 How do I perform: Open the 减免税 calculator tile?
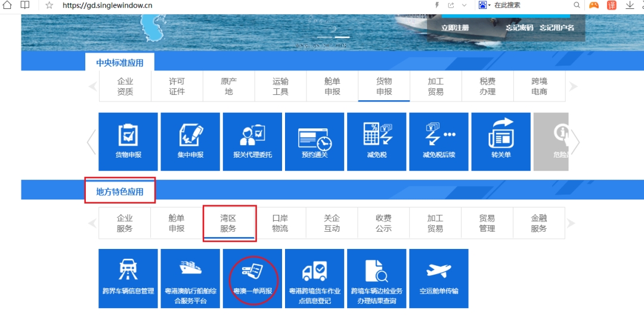(377, 142)
